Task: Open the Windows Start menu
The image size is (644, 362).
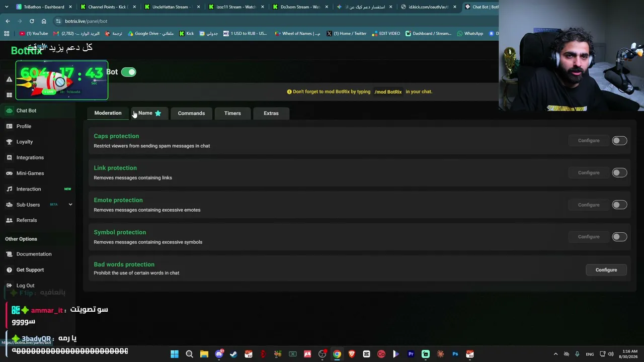Action: [x=175, y=354]
